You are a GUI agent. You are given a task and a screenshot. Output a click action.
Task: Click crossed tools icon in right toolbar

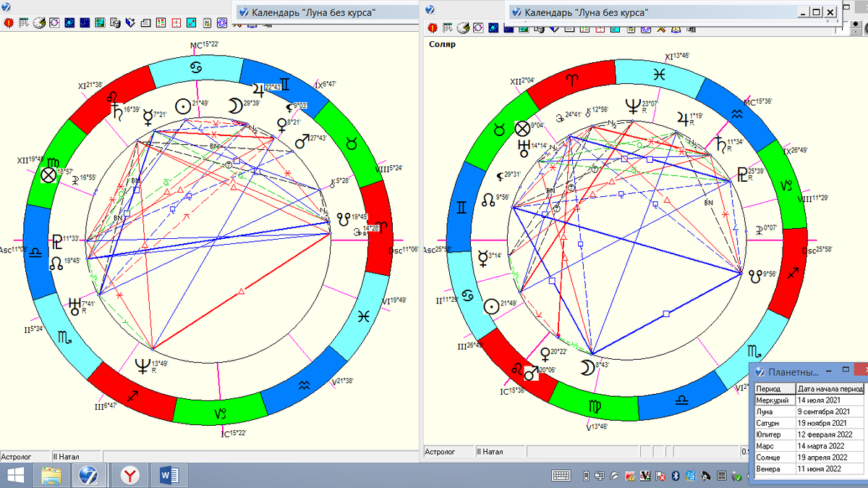[660, 30]
